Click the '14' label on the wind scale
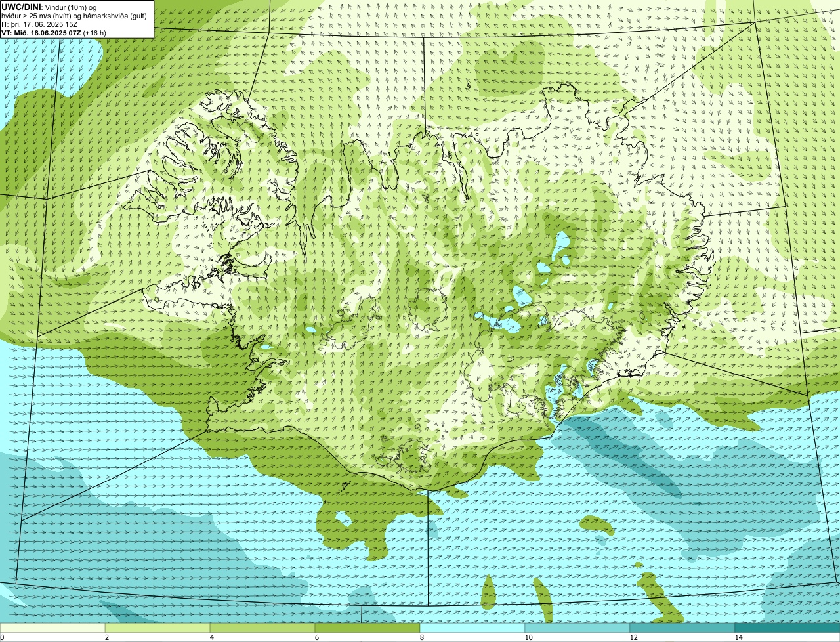Image resolution: width=840 pixels, height=642 pixels. [x=738, y=637]
